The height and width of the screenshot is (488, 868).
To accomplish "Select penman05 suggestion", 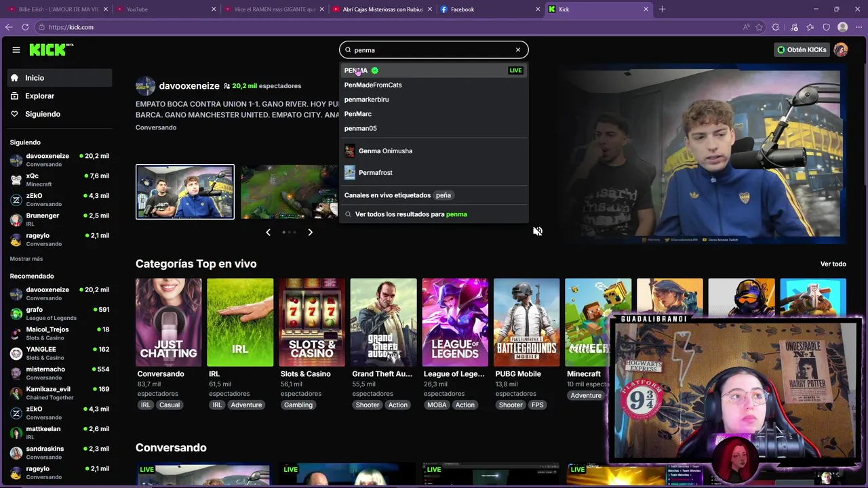I will pos(434,128).
